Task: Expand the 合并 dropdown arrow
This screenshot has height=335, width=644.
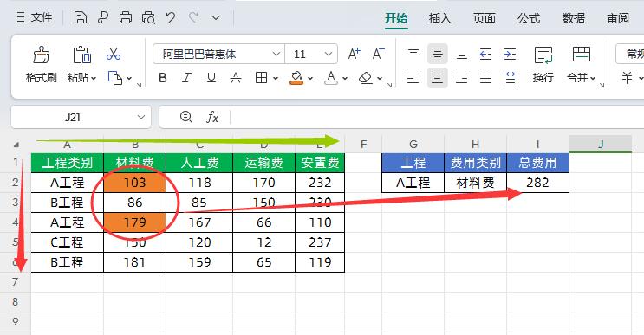Action: 593,78
